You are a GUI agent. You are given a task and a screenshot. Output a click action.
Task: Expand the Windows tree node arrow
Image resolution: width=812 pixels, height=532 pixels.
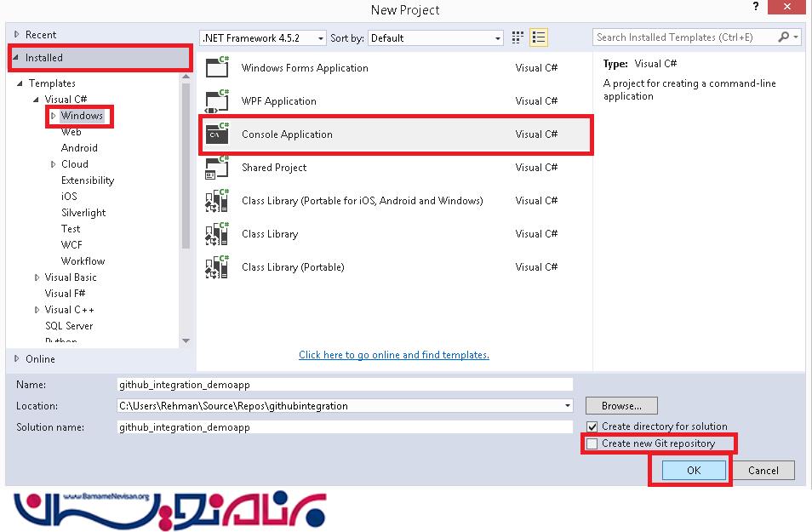53,116
